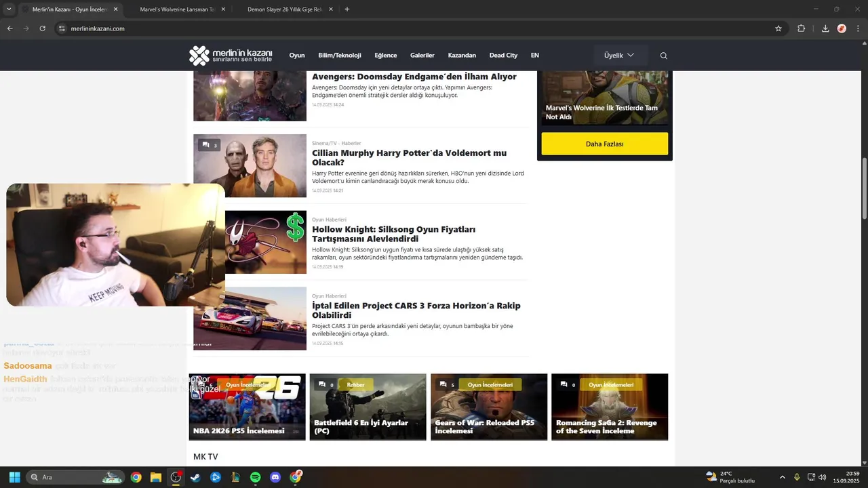Switch site language to EN
The width and height of the screenshot is (868, 488).
point(535,56)
